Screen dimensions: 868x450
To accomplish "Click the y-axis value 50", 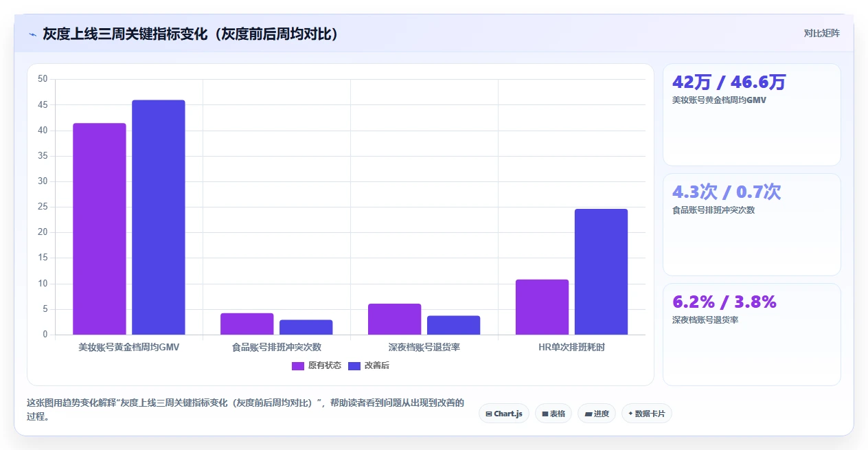I will pyautogui.click(x=43, y=79).
